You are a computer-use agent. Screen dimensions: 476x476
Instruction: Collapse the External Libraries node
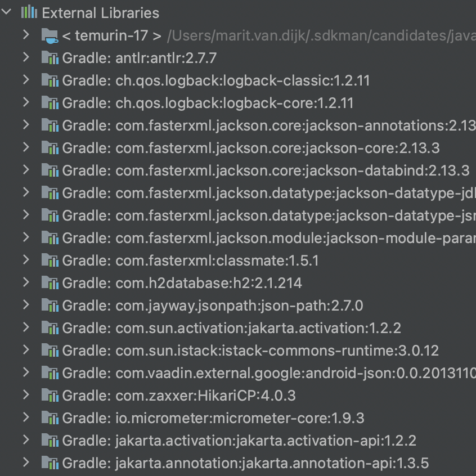(x=6, y=12)
